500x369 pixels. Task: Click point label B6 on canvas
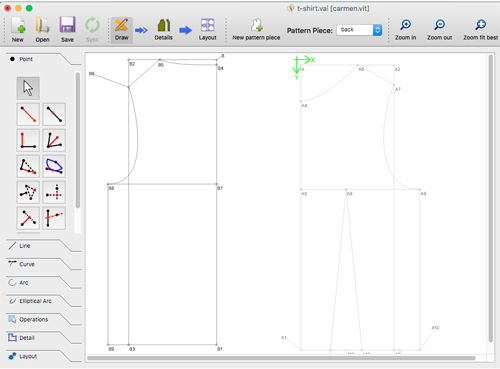click(x=92, y=73)
